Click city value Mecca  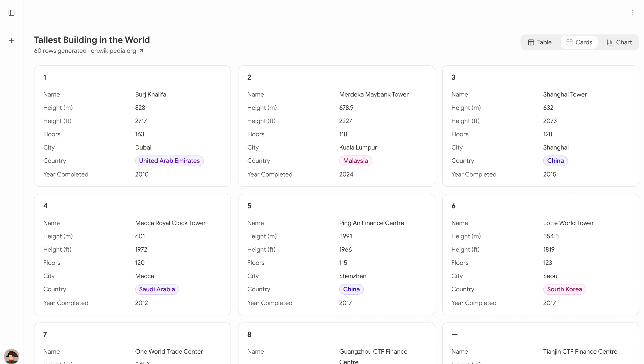[x=144, y=276]
